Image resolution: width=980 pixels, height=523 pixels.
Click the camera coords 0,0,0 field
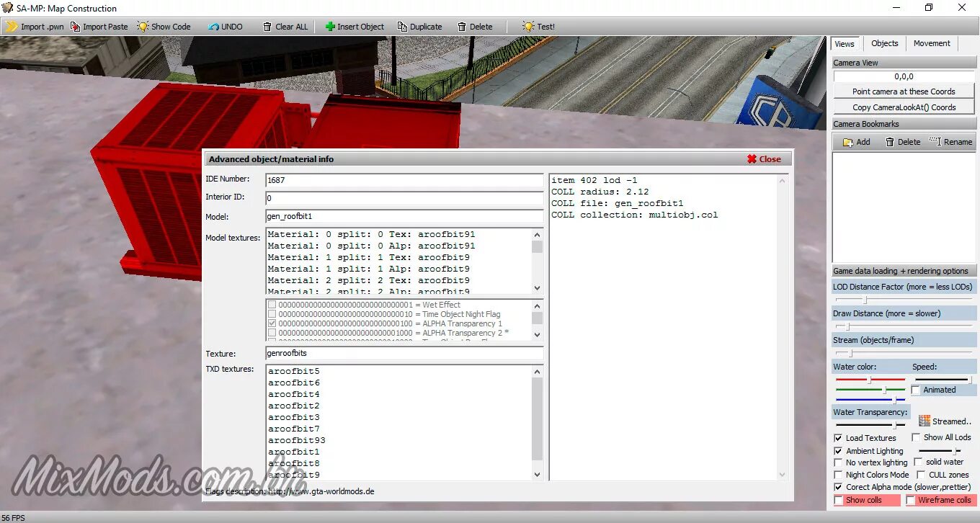tap(904, 76)
